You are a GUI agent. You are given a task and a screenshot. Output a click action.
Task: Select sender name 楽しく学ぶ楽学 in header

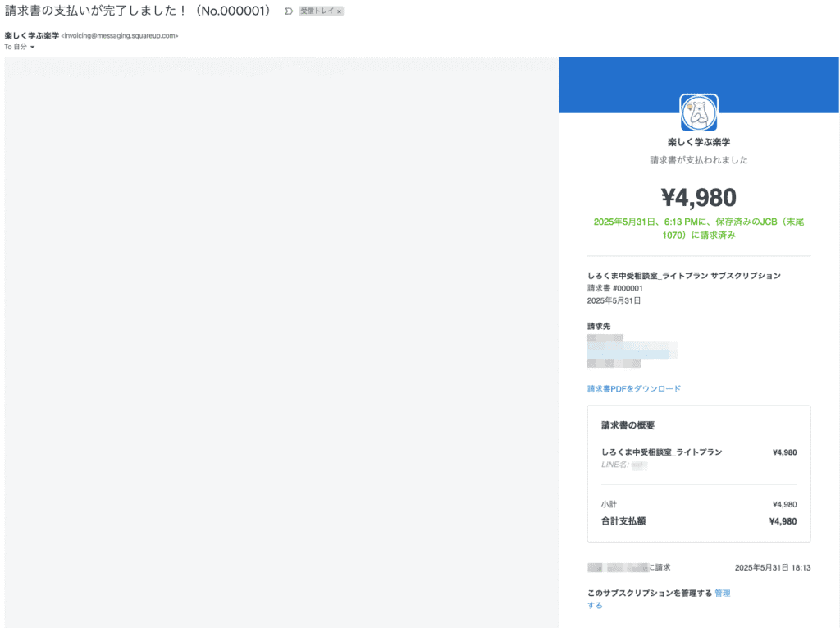coord(32,36)
